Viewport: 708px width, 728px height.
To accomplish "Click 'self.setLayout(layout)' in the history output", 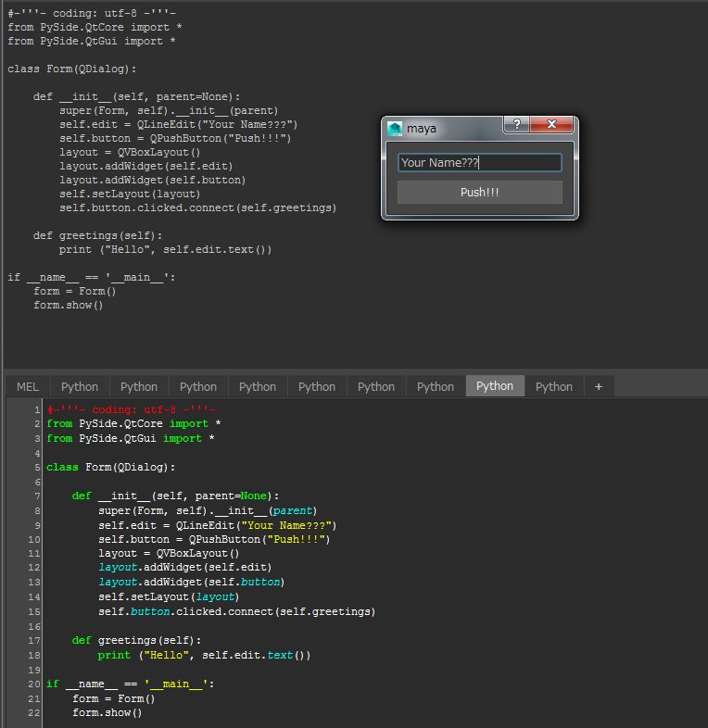I will point(130,194).
